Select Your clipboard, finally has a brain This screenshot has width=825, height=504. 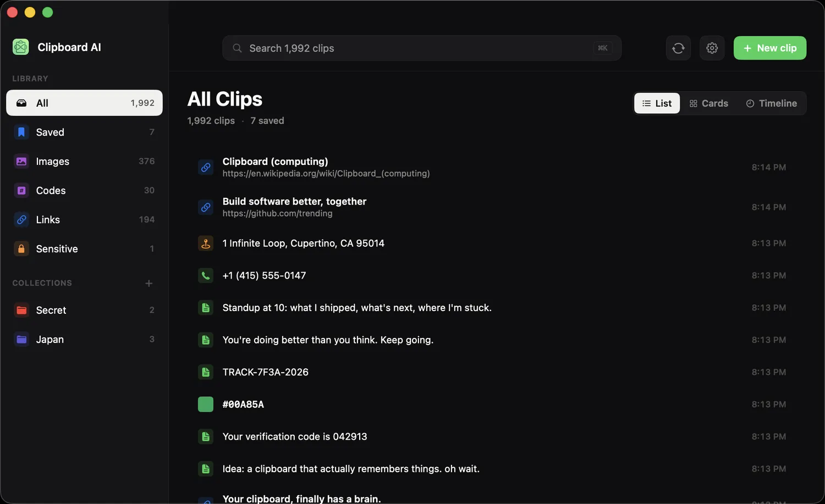click(x=301, y=499)
